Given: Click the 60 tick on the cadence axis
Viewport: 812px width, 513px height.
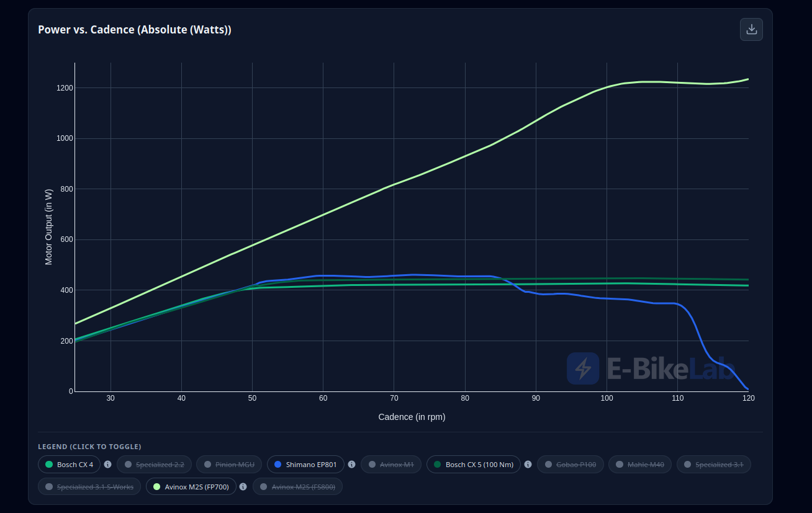Looking at the screenshot, I should (x=323, y=398).
